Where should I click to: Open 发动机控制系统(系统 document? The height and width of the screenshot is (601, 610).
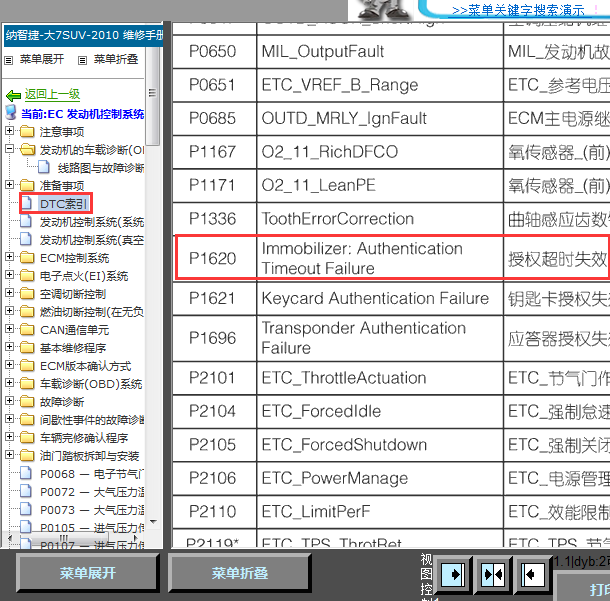[92, 222]
